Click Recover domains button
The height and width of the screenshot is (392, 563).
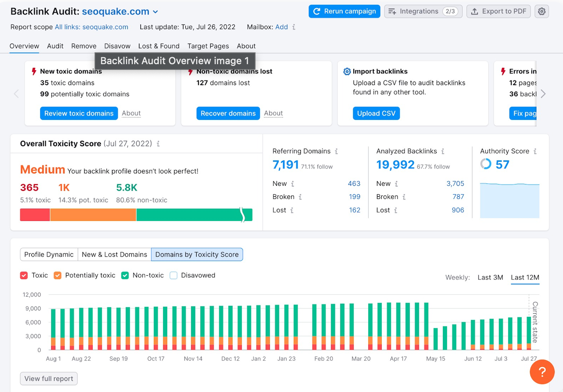(228, 113)
